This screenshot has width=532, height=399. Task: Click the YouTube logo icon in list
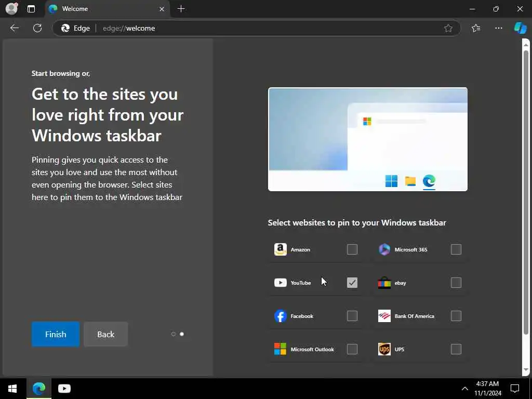[280, 283]
